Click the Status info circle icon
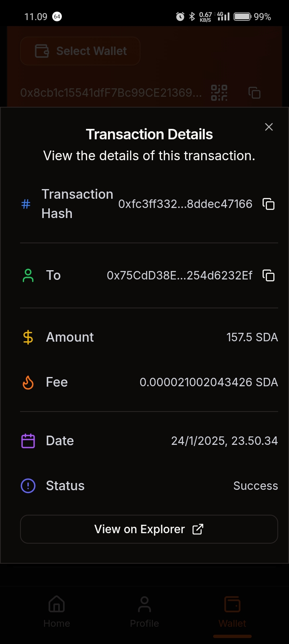Image resolution: width=289 pixels, height=644 pixels. [x=28, y=486]
